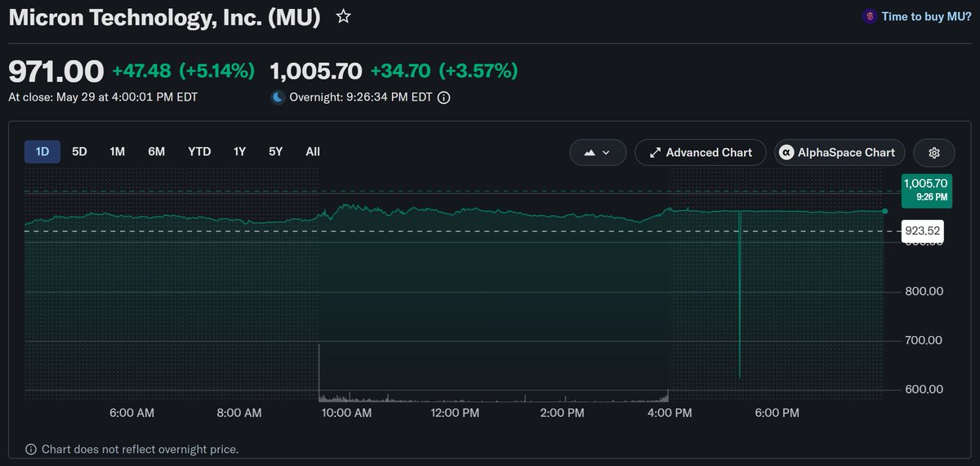Click the 8:00 AM axis label

[x=238, y=414]
